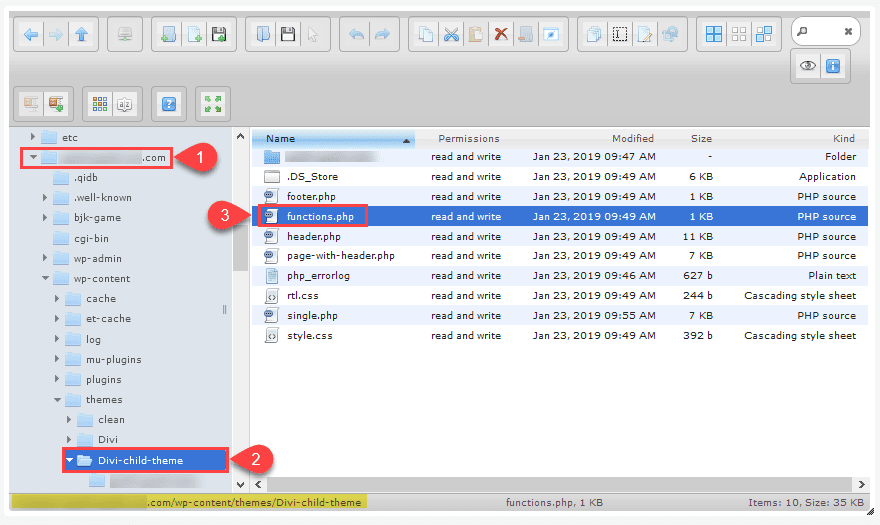
Task: Collapse the wp-content folder tree
Action: tap(46, 278)
